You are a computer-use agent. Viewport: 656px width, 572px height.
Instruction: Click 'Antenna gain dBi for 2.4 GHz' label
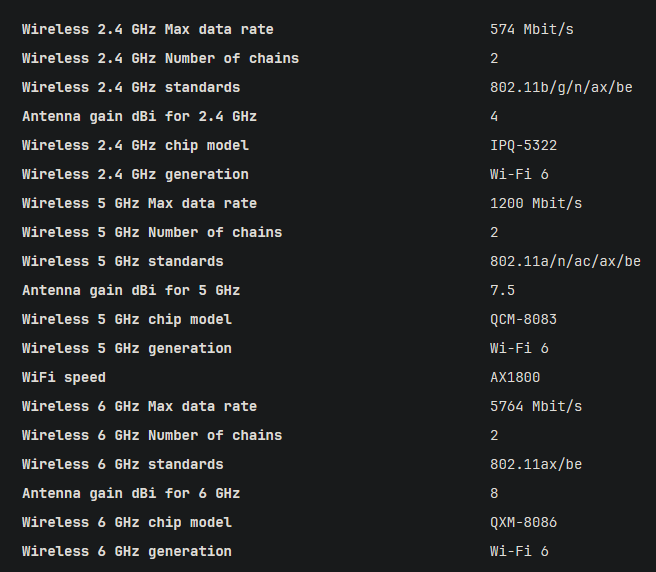(x=139, y=117)
